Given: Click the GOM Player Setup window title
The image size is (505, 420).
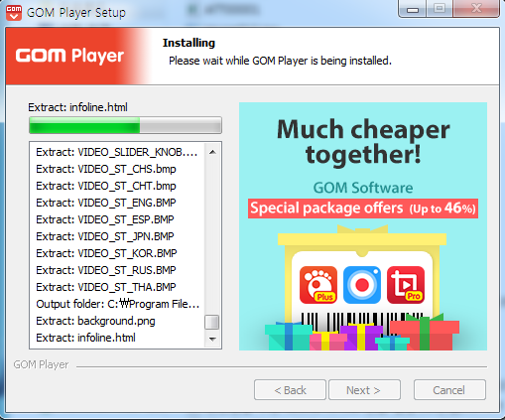Looking at the screenshot, I should tap(76, 13).
